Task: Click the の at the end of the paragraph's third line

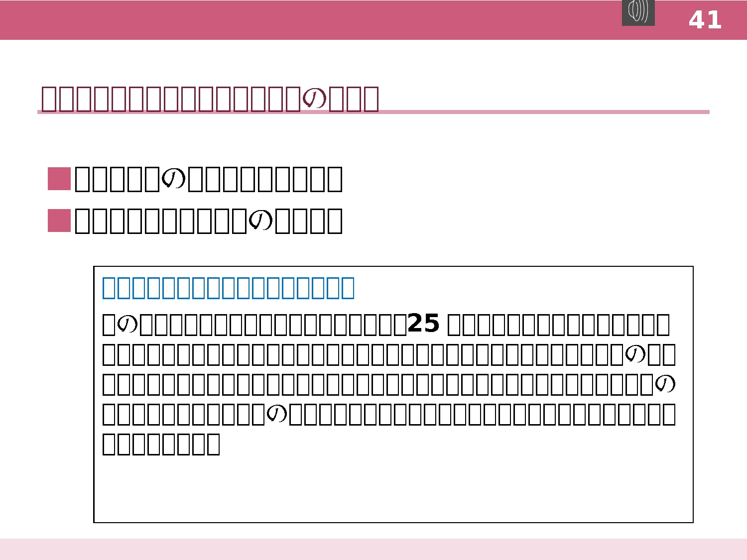Action: click(x=665, y=384)
